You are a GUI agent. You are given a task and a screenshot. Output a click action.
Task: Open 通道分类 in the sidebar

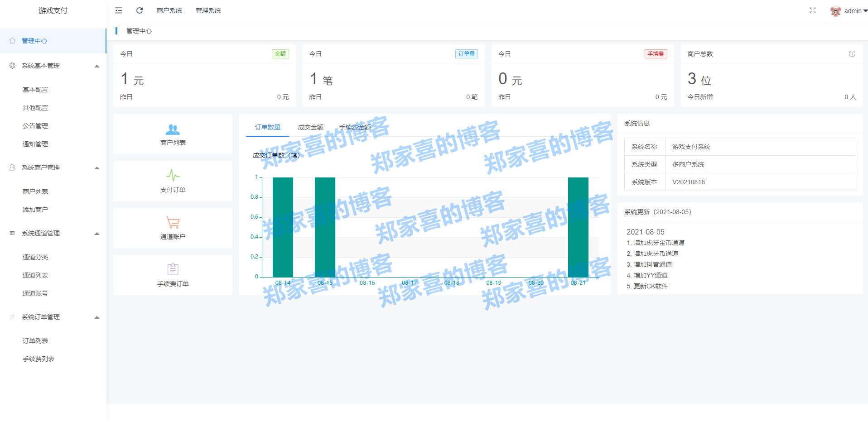click(x=35, y=257)
